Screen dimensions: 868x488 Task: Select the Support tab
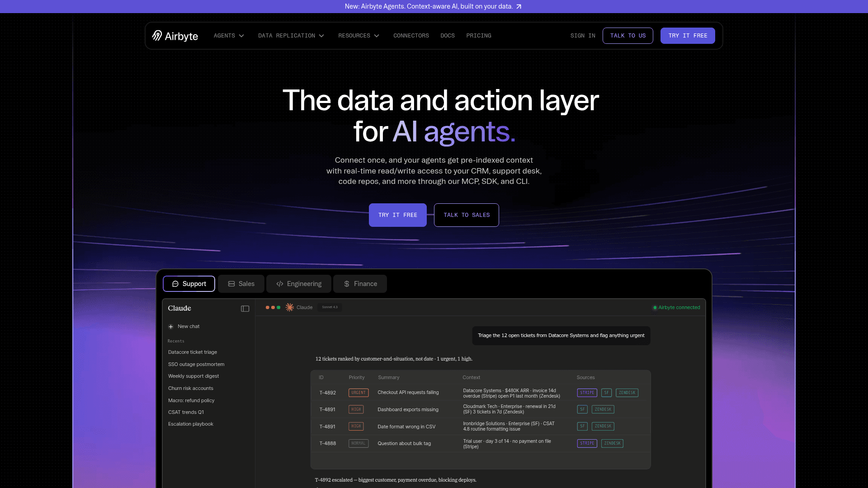click(x=189, y=284)
